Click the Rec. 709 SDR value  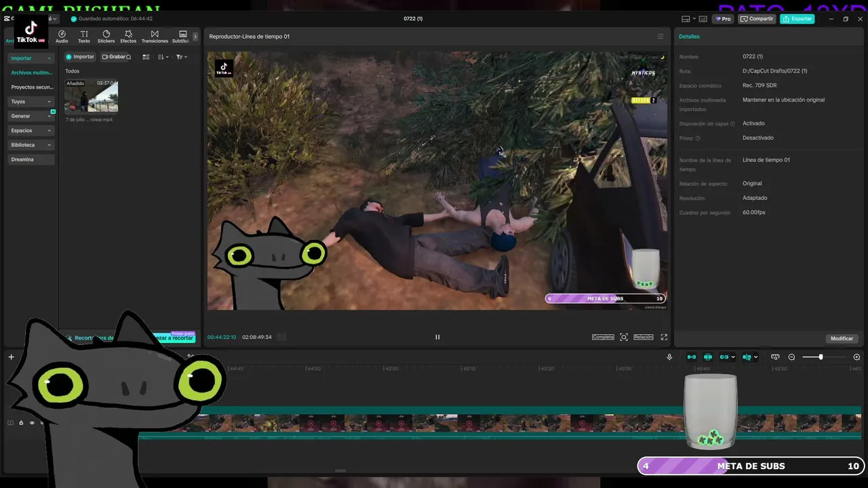click(759, 85)
